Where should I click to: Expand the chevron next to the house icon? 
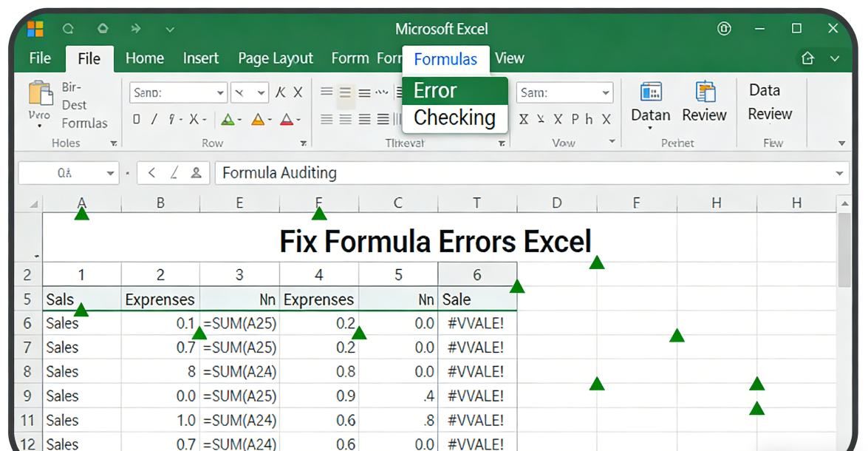point(835,58)
